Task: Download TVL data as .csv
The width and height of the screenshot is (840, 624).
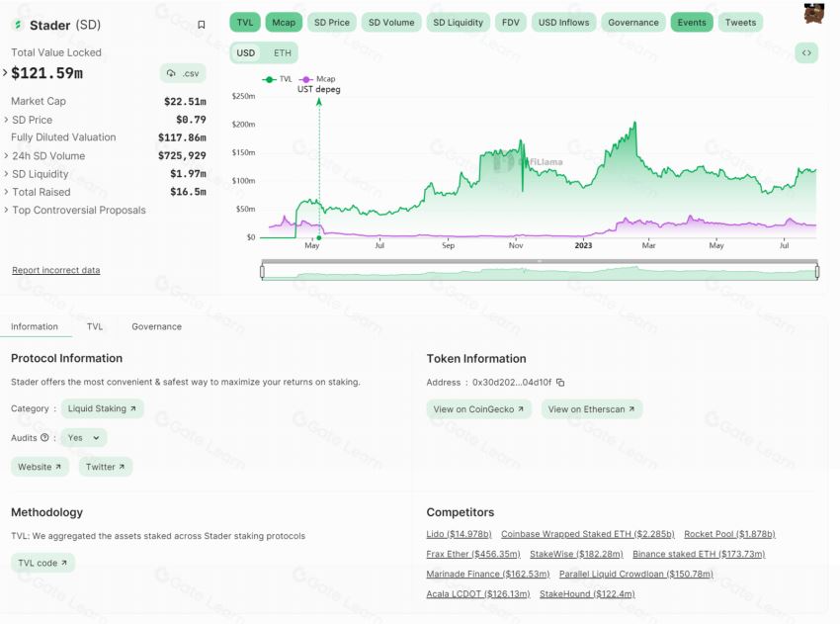Action: coord(183,73)
